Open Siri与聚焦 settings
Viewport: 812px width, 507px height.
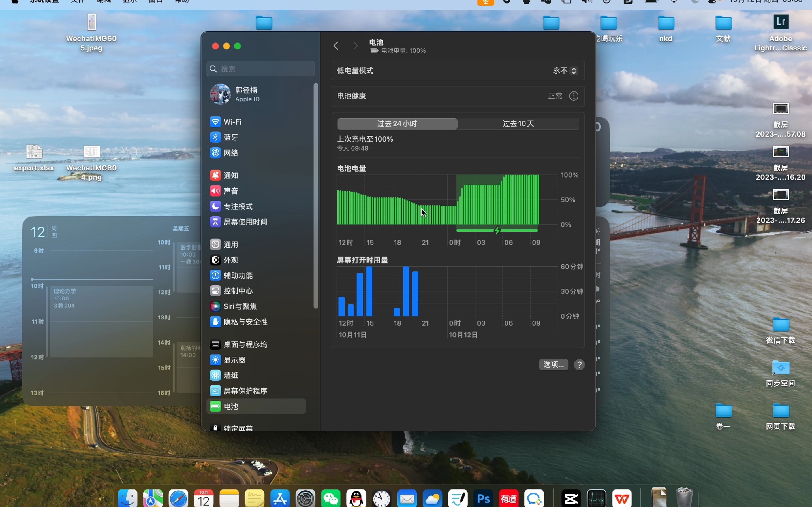256,307
